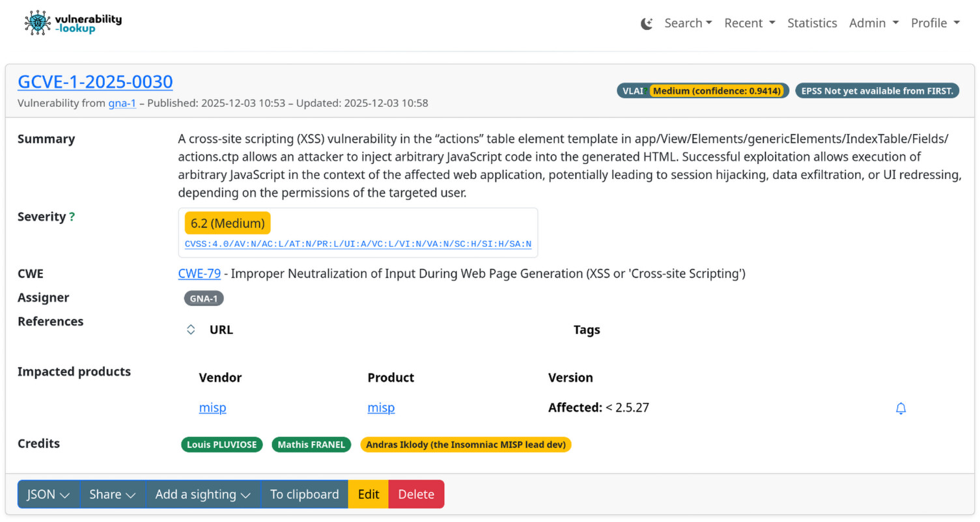Open the Admin menu
Screen dimensions: 980x522
pos(873,23)
